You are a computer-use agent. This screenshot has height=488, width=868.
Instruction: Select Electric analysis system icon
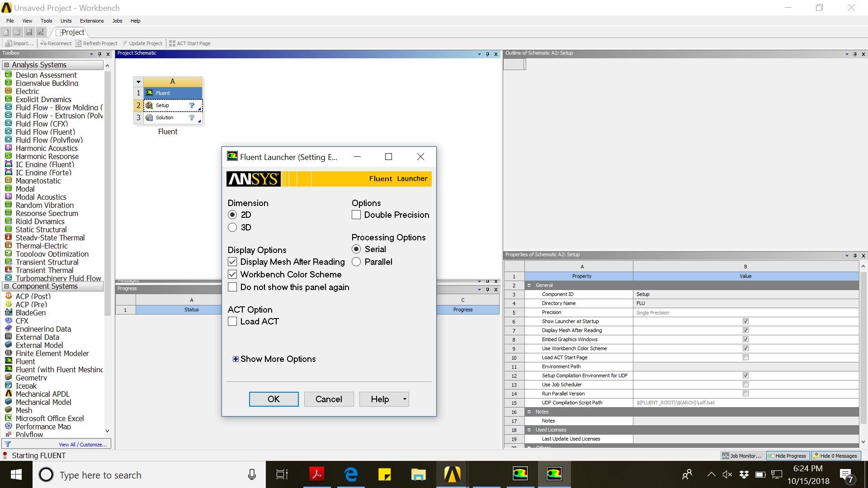pyautogui.click(x=8, y=91)
